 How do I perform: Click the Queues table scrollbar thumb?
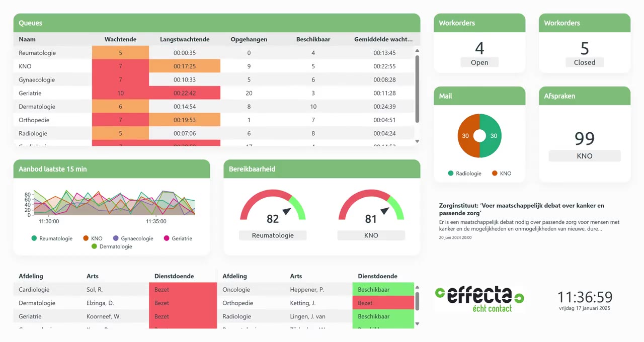pos(417,89)
